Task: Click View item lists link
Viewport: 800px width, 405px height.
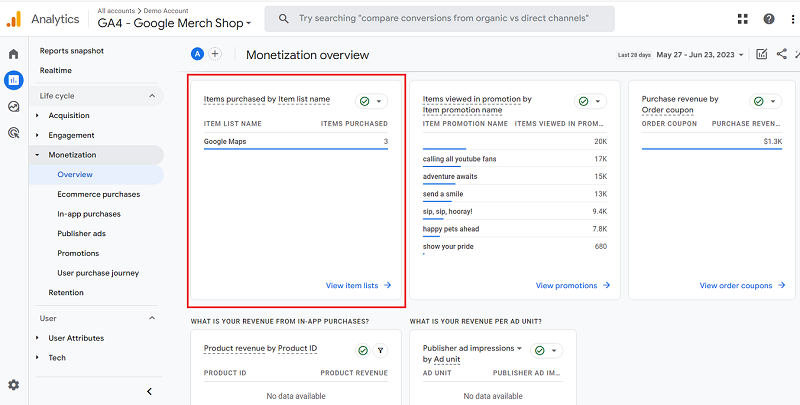Action: click(x=358, y=285)
